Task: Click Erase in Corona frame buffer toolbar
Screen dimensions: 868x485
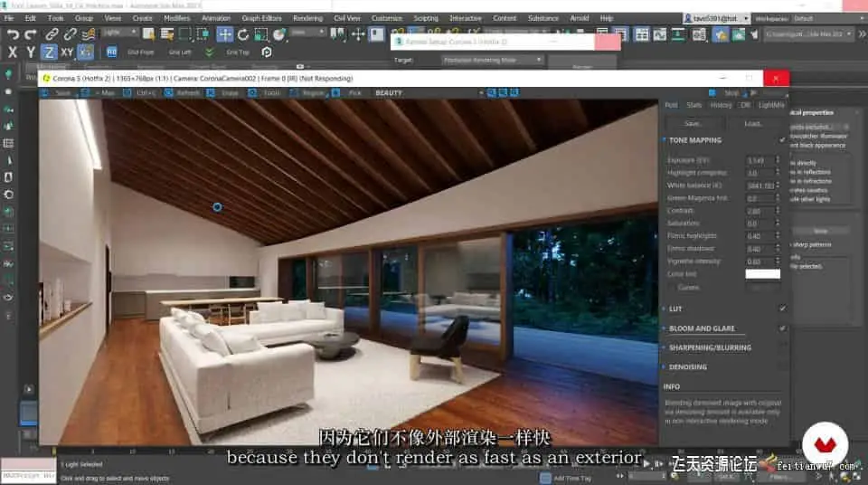Action: [x=223, y=93]
